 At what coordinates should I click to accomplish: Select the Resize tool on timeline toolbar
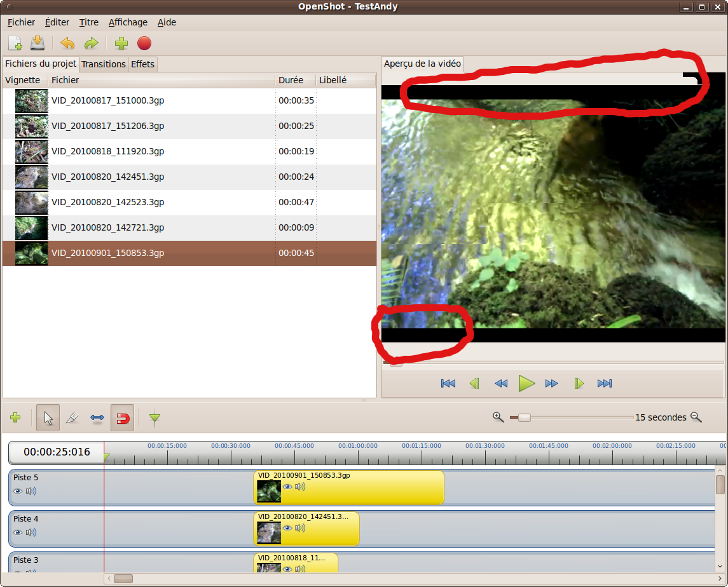click(97, 418)
